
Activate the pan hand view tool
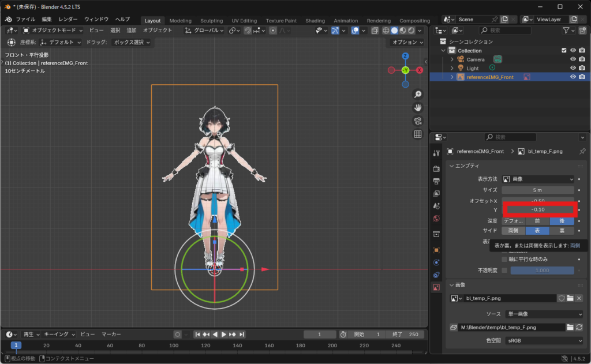417,108
